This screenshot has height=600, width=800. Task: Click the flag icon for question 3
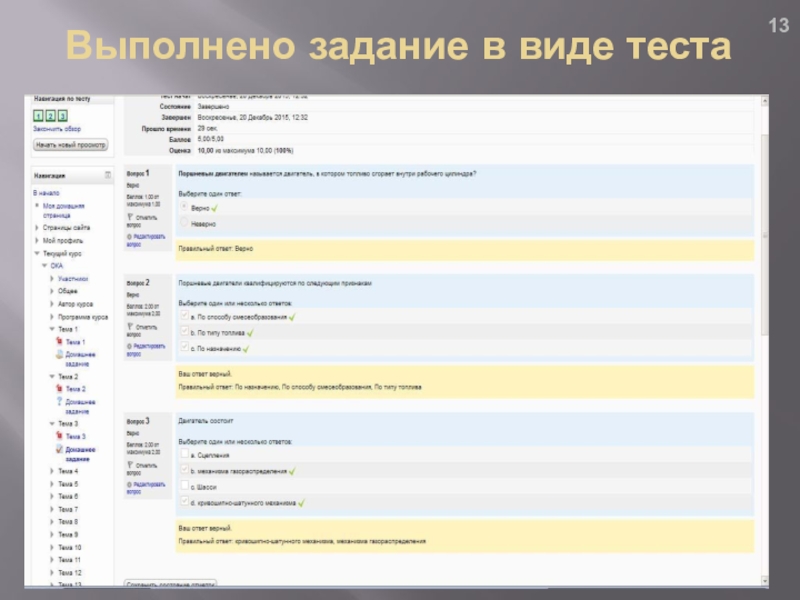(x=130, y=464)
